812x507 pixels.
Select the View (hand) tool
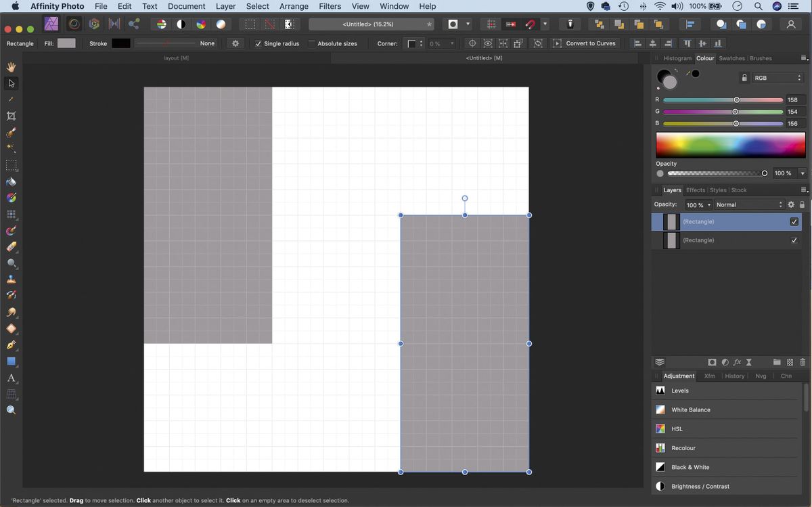(x=11, y=67)
